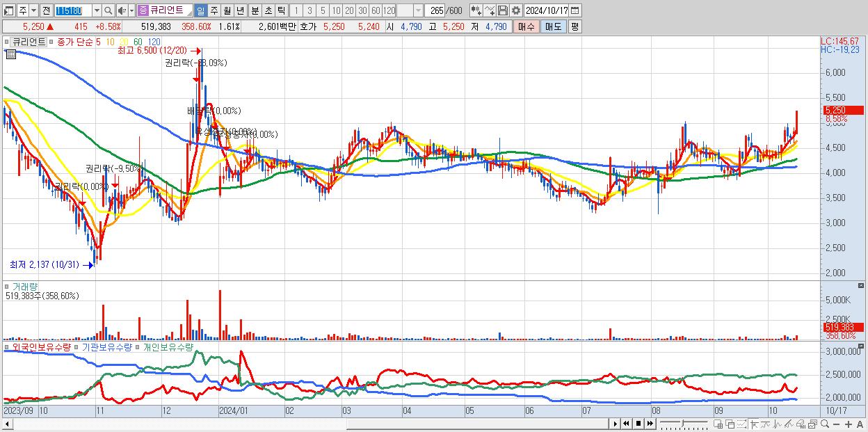The height and width of the screenshot is (432, 868).
Task: Select the 60 interval button
Action: point(376,10)
